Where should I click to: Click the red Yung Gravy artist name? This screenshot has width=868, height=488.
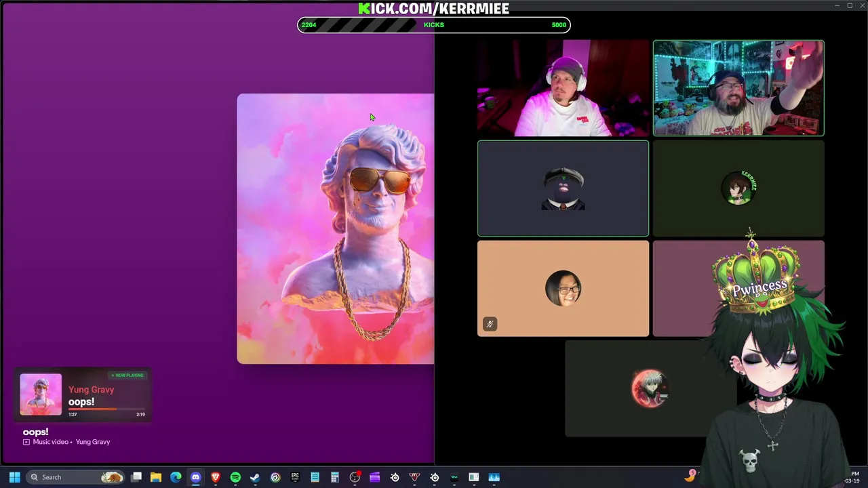(91, 390)
